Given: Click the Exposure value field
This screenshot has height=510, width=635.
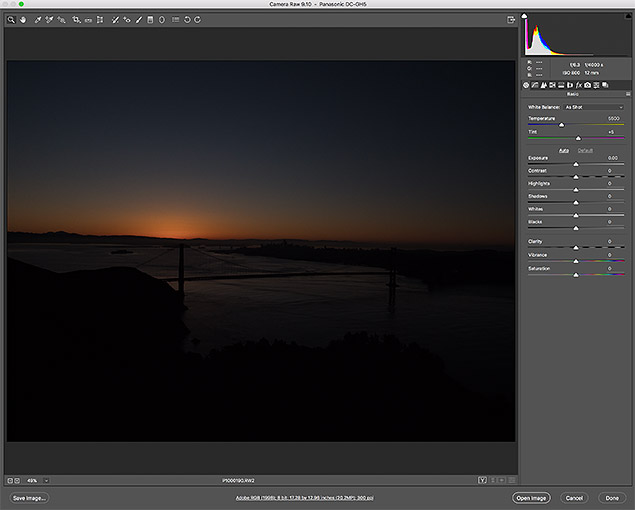Looking at the screenshot, I should click(611, 158).
